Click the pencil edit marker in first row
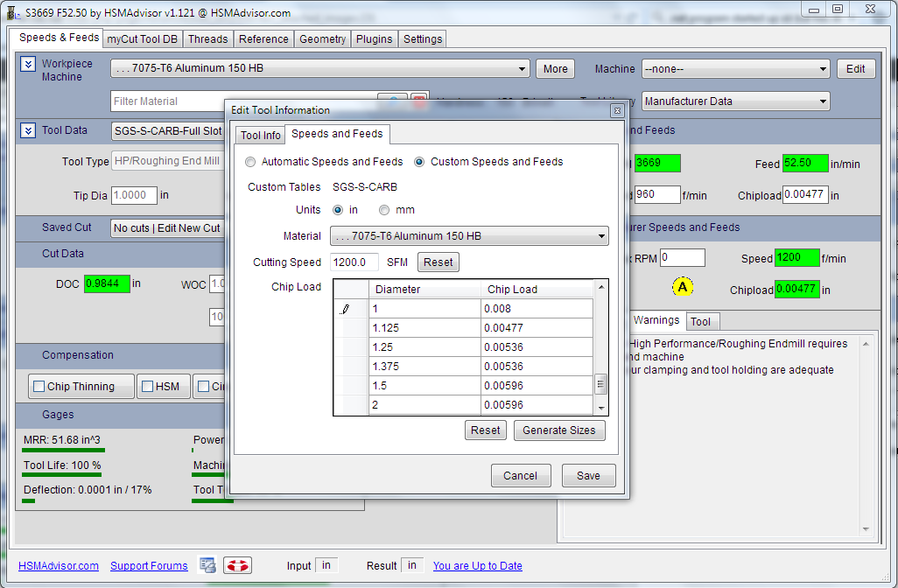The height and width of the screenshot is (588, 898). (346, 309)
